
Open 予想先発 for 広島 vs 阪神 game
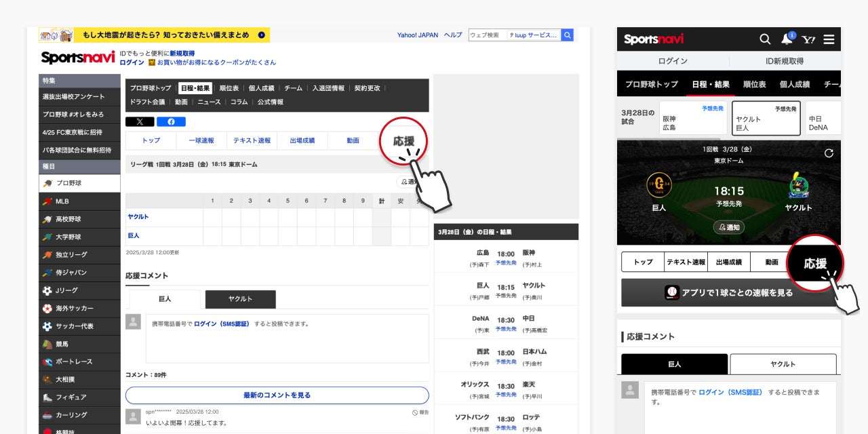tap(506, 262)
